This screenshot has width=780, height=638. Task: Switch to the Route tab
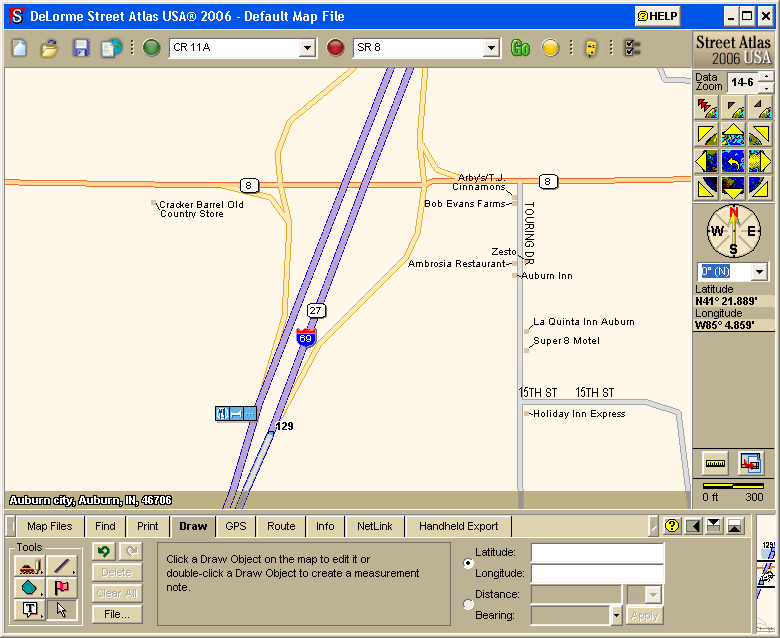(x=281, y=526)
